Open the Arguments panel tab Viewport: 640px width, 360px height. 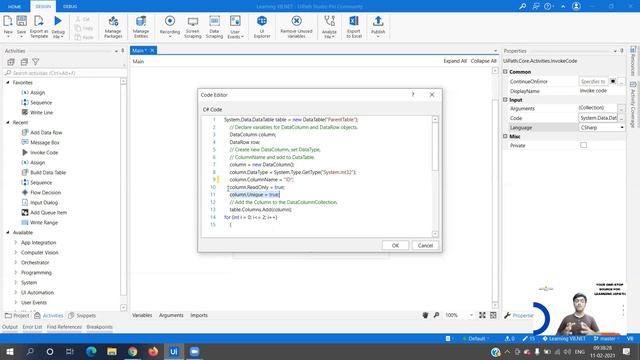point(171,315)
